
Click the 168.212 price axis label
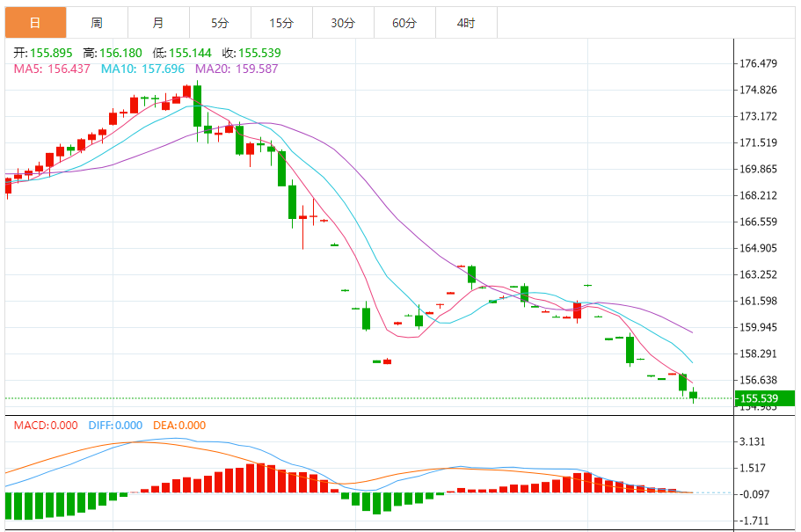758,196
